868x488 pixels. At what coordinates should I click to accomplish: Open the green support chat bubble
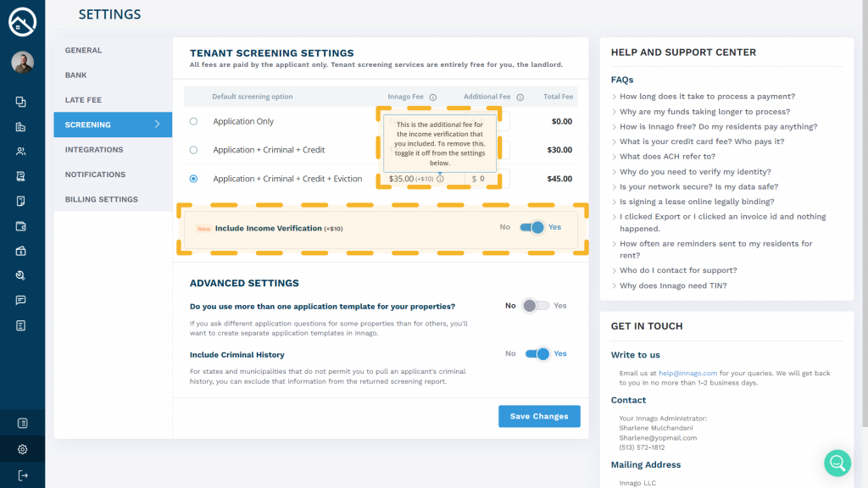[x=837, y=463]
